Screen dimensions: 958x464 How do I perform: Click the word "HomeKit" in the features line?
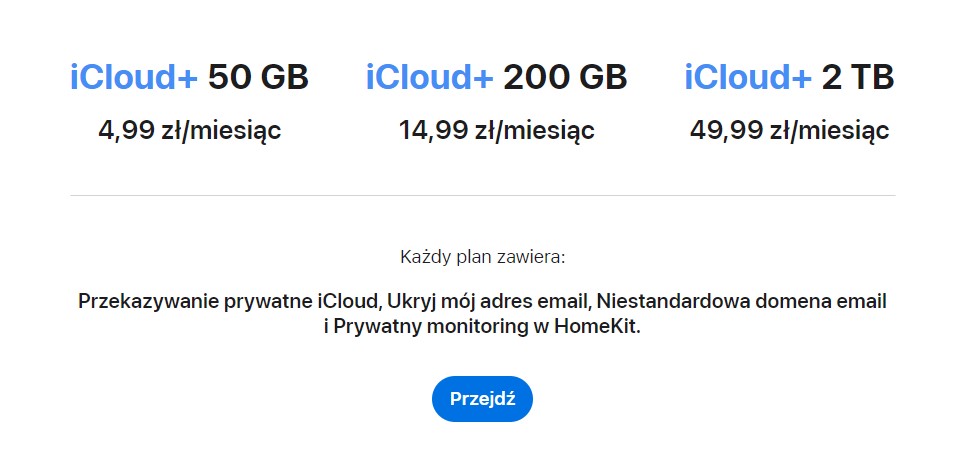tap(595, 327)
